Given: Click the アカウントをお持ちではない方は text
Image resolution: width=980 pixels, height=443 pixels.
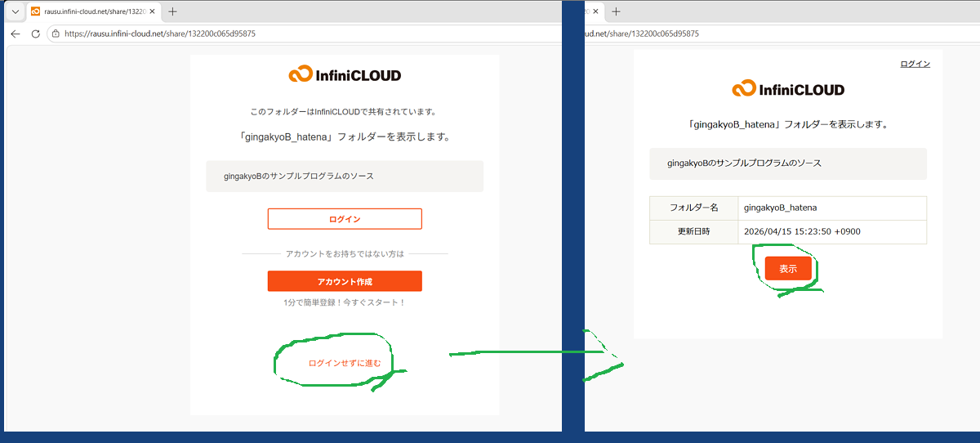Looking at the screenshot, I should [345, 254].
